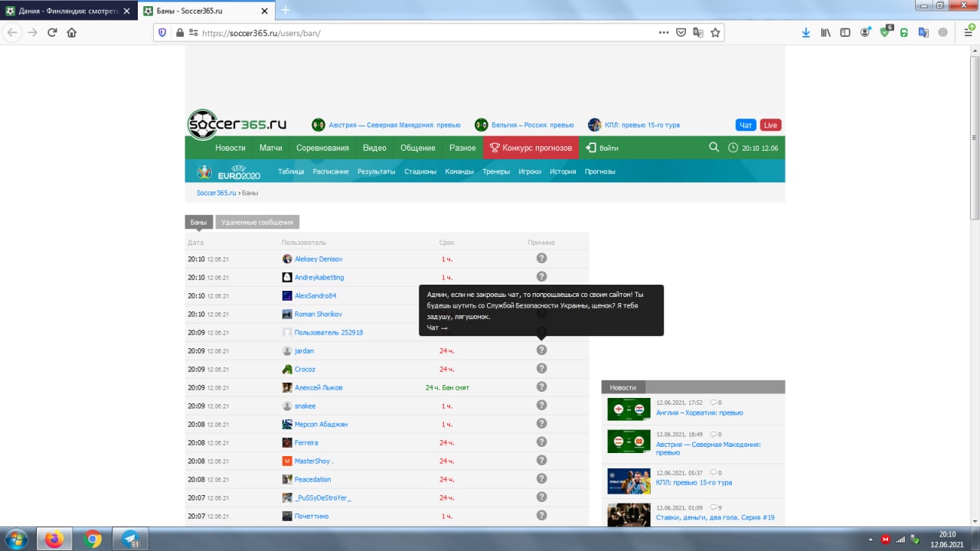The height and width of the screenshot is (551, 980).
Task: Open the Видео menu item
Action: (x=374, y=148)
